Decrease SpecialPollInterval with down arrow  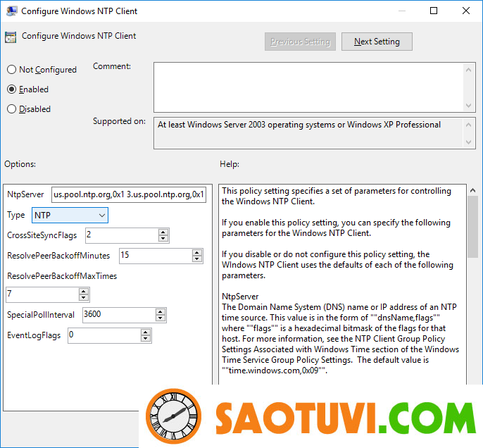pyautogui.click(x=161, y=318)
